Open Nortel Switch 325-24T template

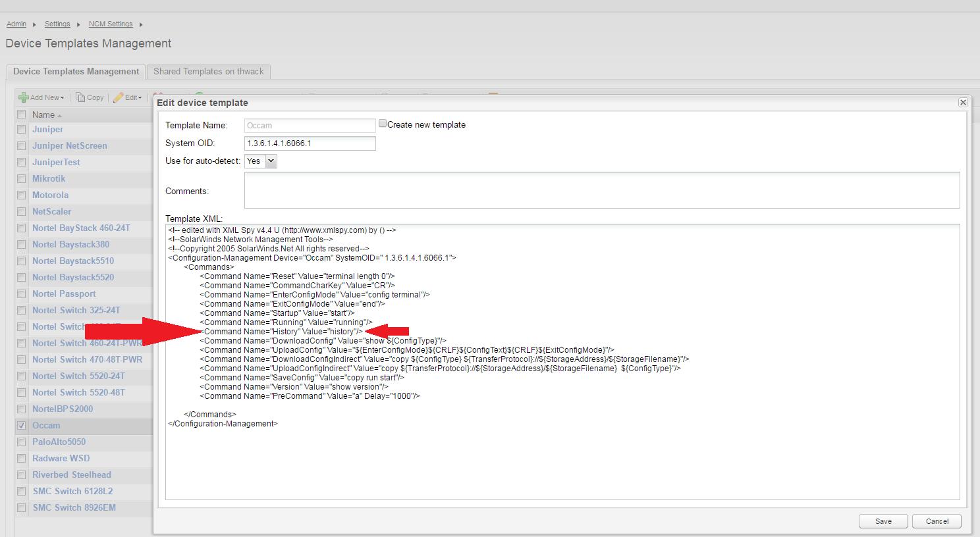(x=76, y=311)
